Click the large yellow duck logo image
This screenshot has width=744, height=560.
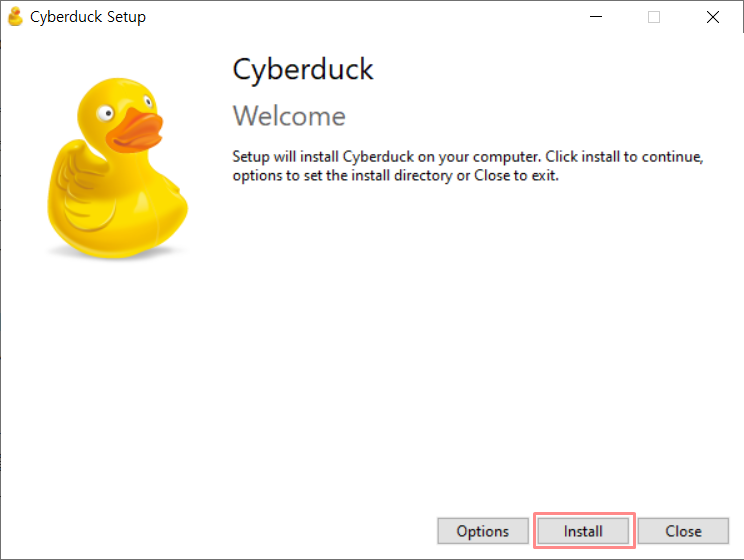pyautogui.click(x=118, y=168)
